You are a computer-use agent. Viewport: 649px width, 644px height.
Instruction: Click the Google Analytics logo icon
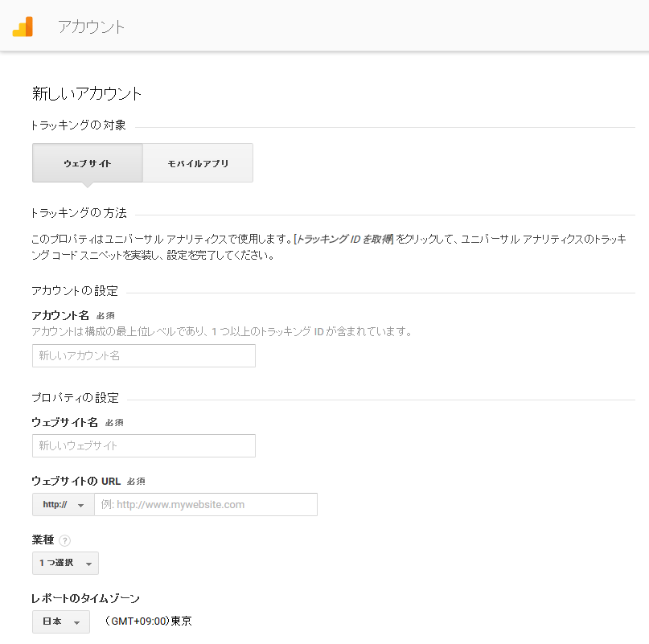[23, 27]
